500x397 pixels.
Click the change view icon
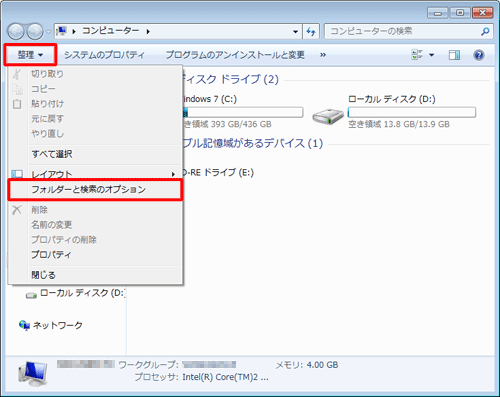pyautogui.click(x=417, y=55)
